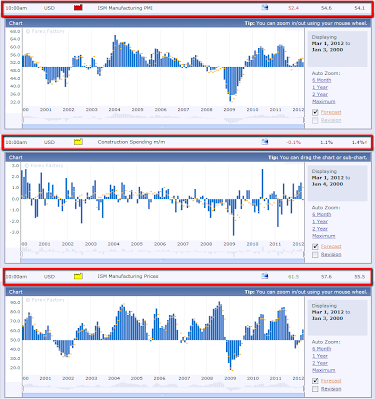This screenshot has height=400, width=375.
Task: Select 1 Year zoom for ISM Manufacturing PMI chart
Action: (x=320, y=87)
